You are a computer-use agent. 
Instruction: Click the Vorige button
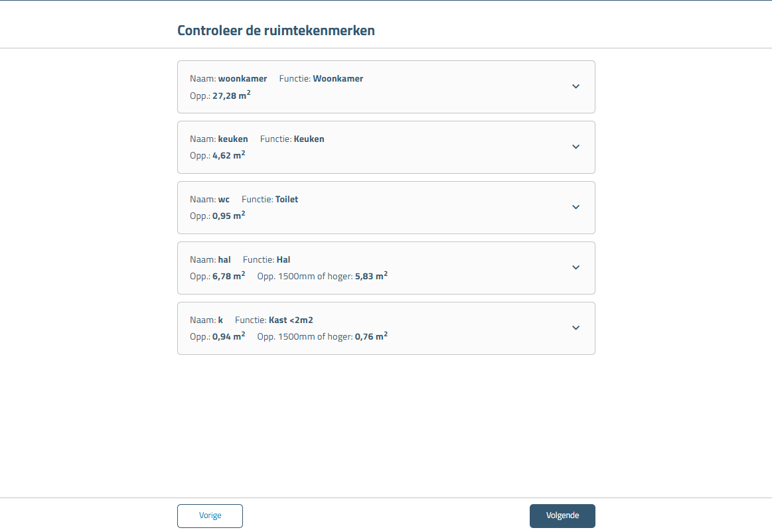tap(210, 515)
